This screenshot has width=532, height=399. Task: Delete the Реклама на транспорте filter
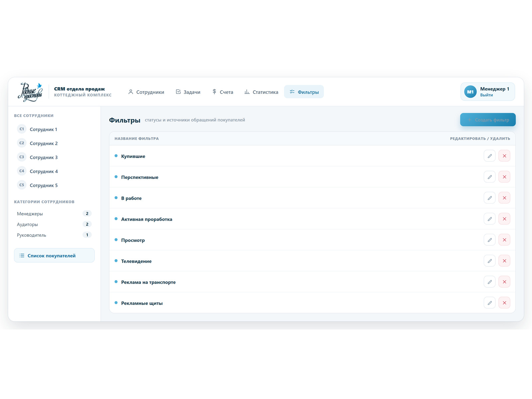click(504, 282)
